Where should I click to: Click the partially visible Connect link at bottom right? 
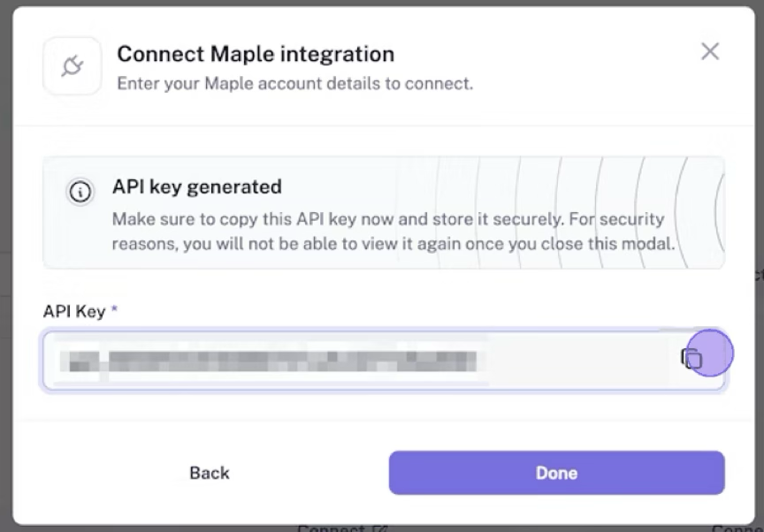point(737,528)
